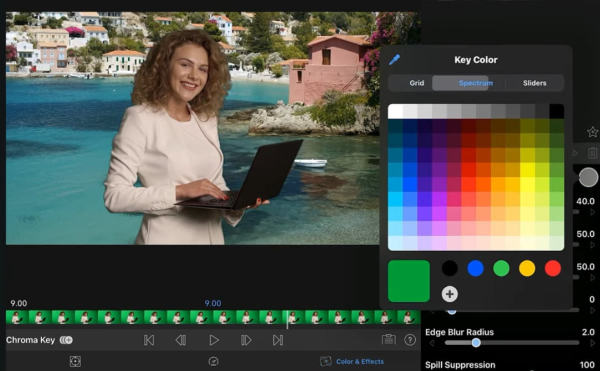
Task: Click the white playhead on the clip strip
Action: [287, 319]
